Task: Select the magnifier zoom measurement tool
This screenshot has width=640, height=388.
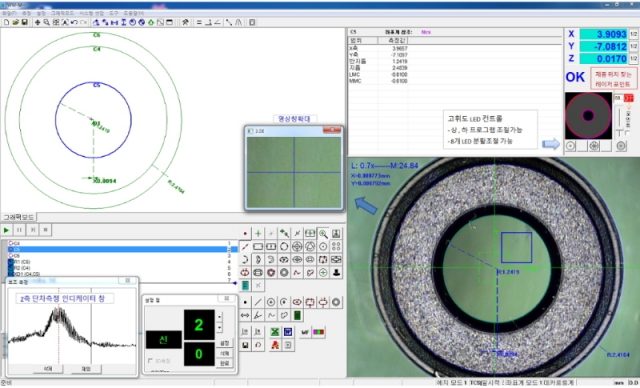Action: (x=323, y=234)
